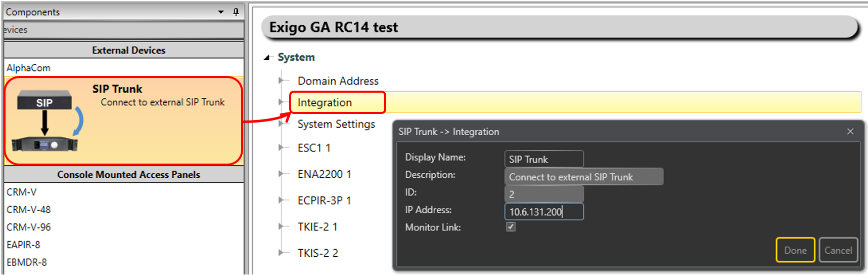Close the SIP Trunk Integration dialog
Viewport: 868px width, 275px height.
coord(850,132)
